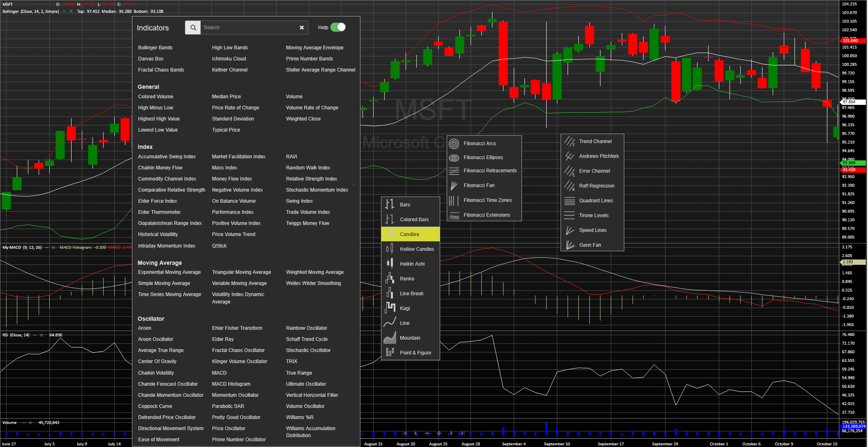868x447 pixels.
Task: Add Parabolic SAR indicator
Action: (228, 406)
